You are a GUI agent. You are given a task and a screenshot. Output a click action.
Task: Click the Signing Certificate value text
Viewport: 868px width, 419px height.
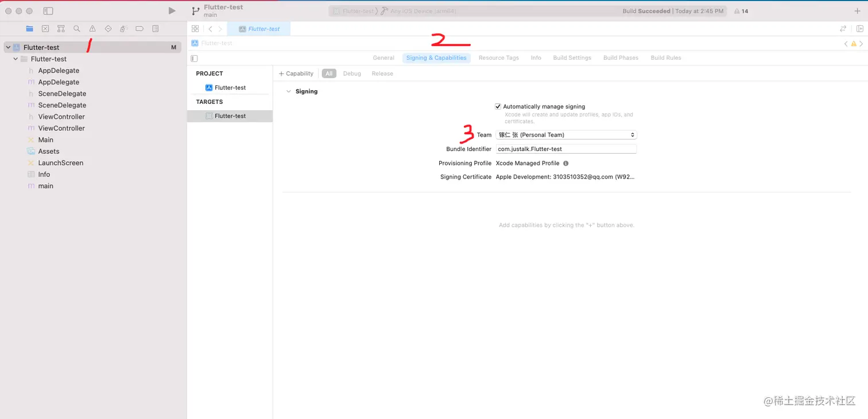(x=565, y=177)
